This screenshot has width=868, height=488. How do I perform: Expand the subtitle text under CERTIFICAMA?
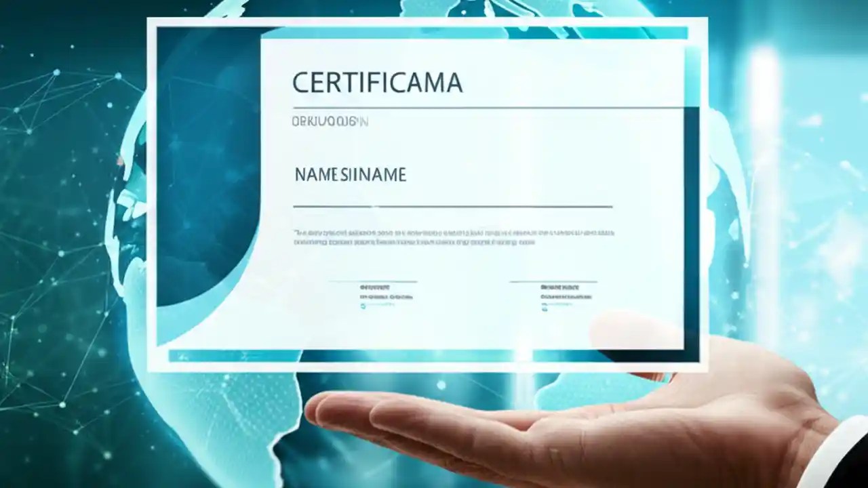coord(330,122)
